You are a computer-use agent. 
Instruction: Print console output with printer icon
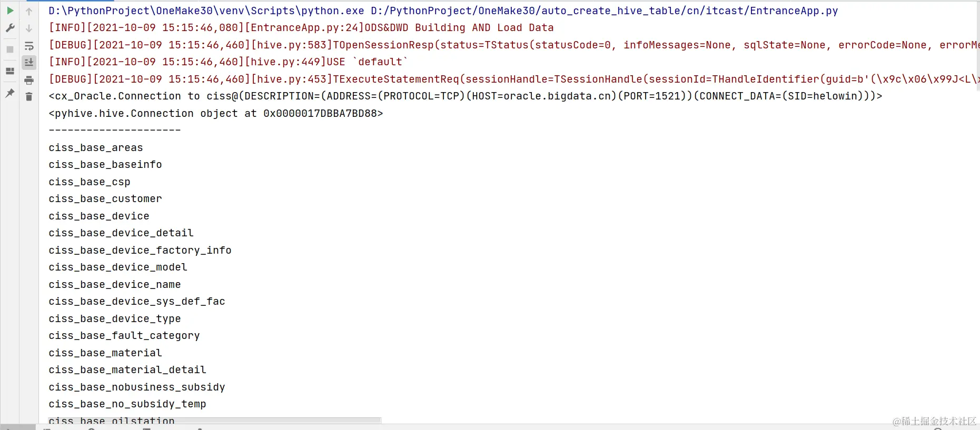coord(29,80)
